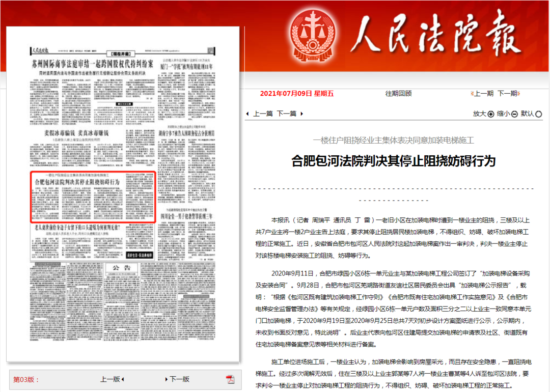Click paragraph beginning 2020年9月11日
This screenshot has width=550, height=392.
click(393, 309)
